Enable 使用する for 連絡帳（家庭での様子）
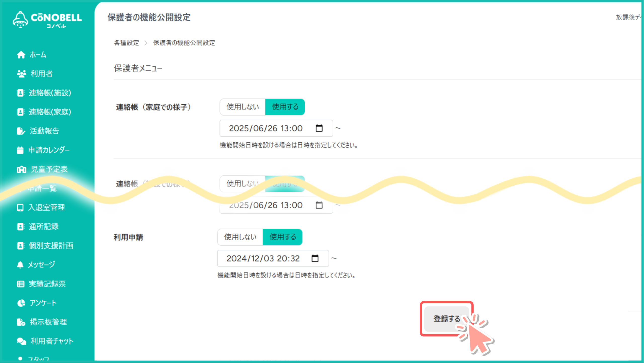This screenshot has width=644, height=363. (x=285, y=107)
